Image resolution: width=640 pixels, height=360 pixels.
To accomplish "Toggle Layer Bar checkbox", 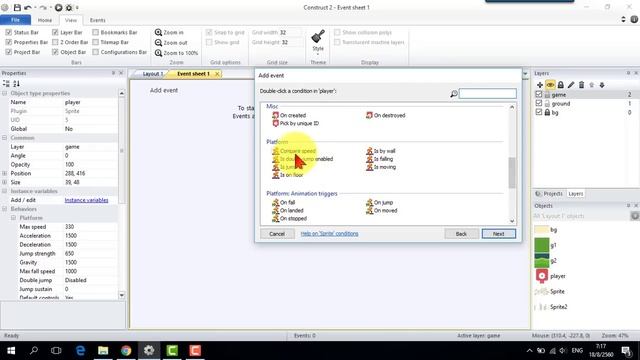I will pos(55,32).
